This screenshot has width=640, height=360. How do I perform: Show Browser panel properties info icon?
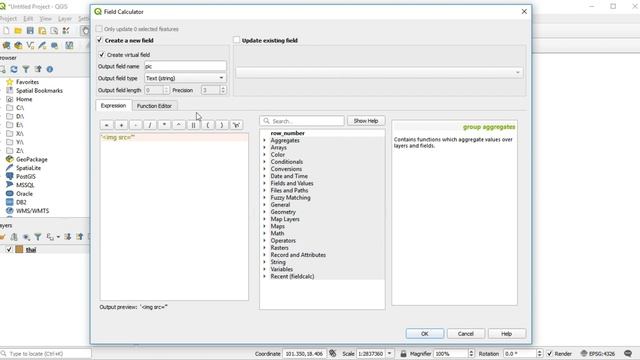(50, 69)
